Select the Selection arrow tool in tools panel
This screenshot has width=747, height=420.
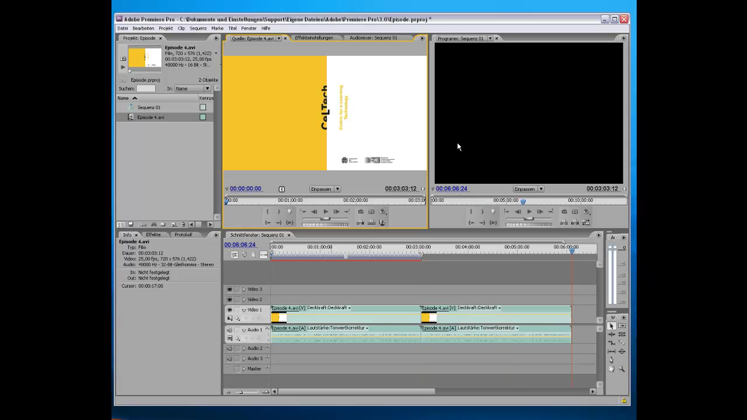click(611, 326)
